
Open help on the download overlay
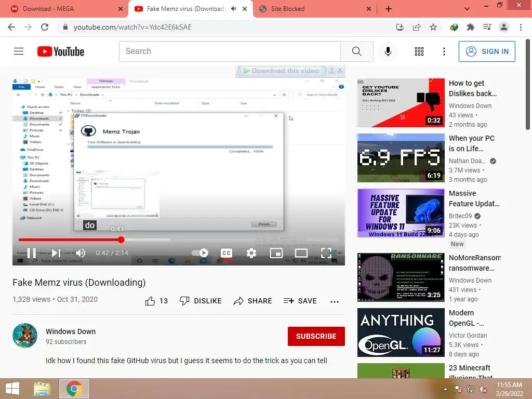tap(331, 70)
